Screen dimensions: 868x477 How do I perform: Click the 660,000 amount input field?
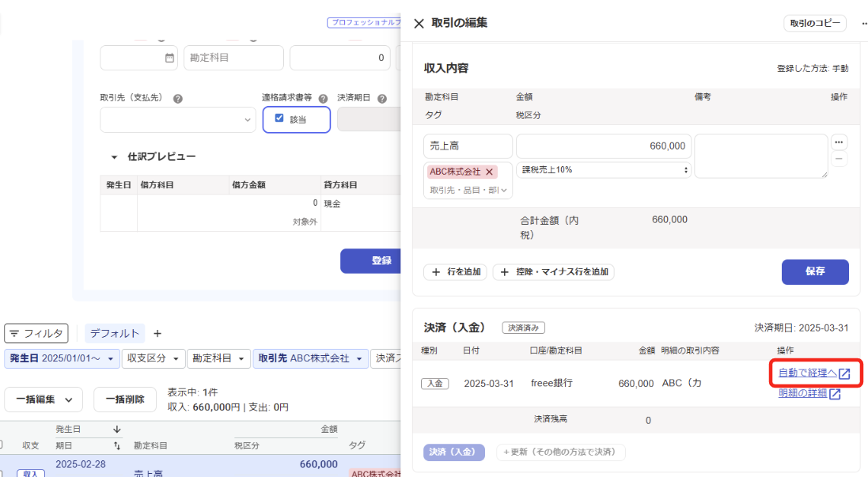click(x=604, y=146)
